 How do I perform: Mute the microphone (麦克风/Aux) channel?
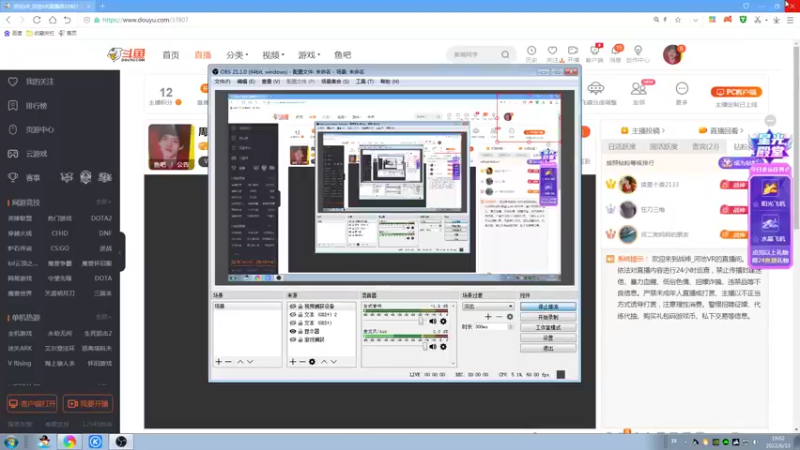point(433,347)
